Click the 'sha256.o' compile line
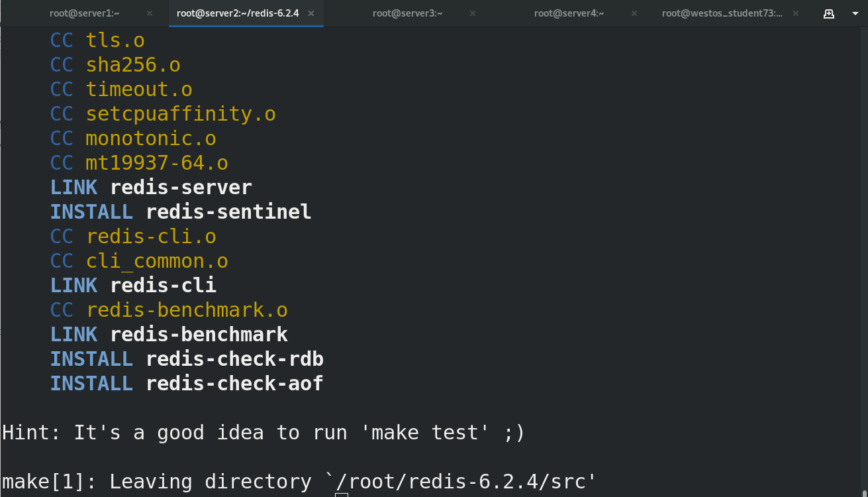868x497 pixels. 115,65
